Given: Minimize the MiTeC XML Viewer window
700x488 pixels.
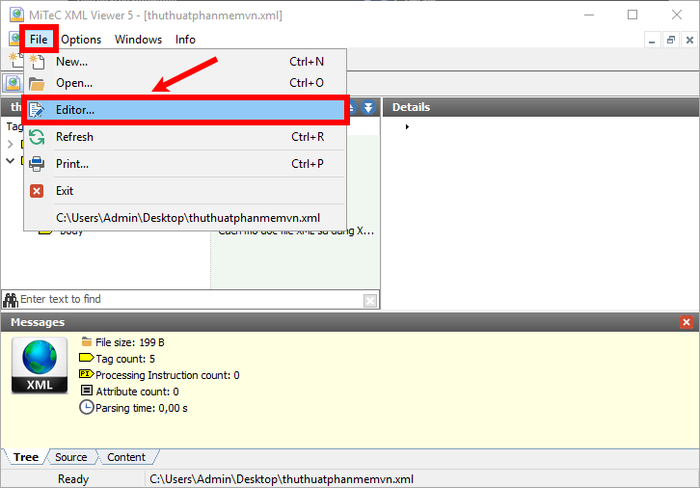Looking at the screenshot, I should (x=589, y=15).
